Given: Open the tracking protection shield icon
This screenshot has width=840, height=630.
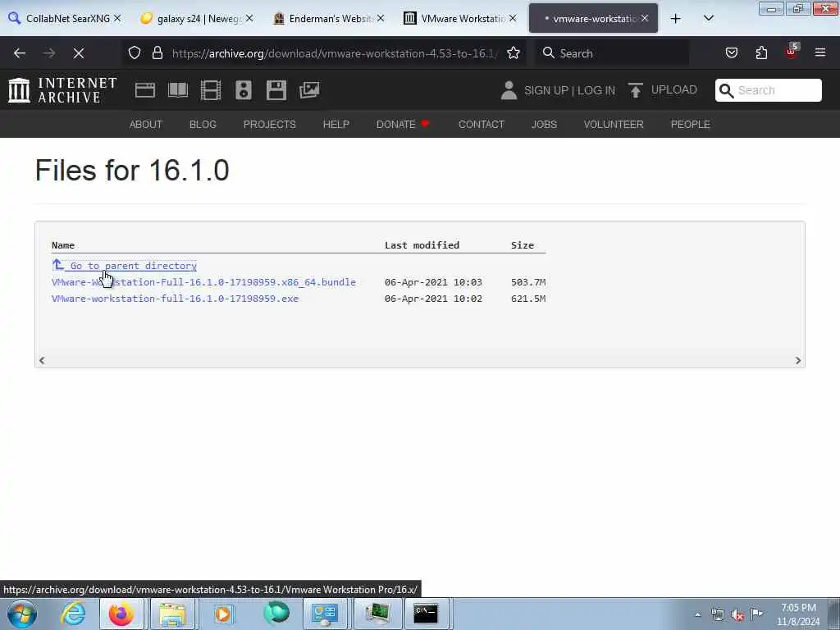Looking at the screenshot, I should (x=135, y=53).
